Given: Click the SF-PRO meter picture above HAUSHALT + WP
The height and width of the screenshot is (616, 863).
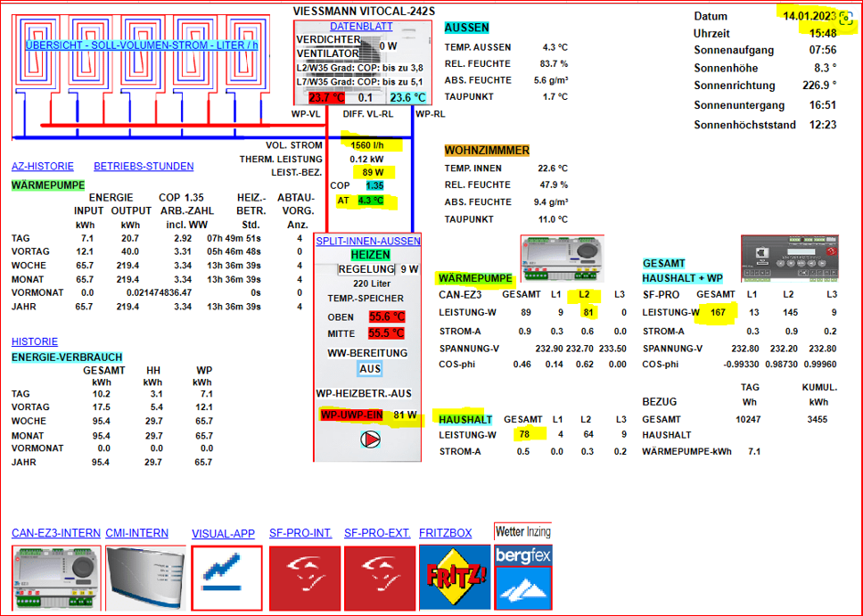Looking at the screenshot, I should click(790, 259).
